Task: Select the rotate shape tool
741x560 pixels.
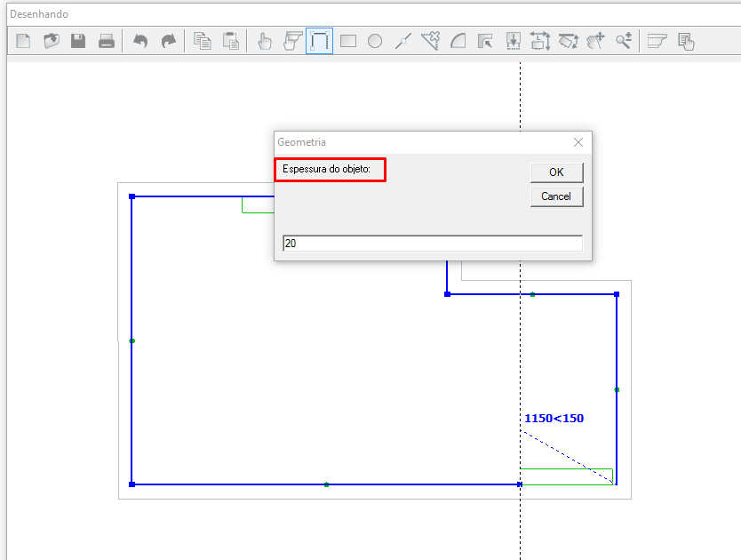Action: [x=569, y=41]
